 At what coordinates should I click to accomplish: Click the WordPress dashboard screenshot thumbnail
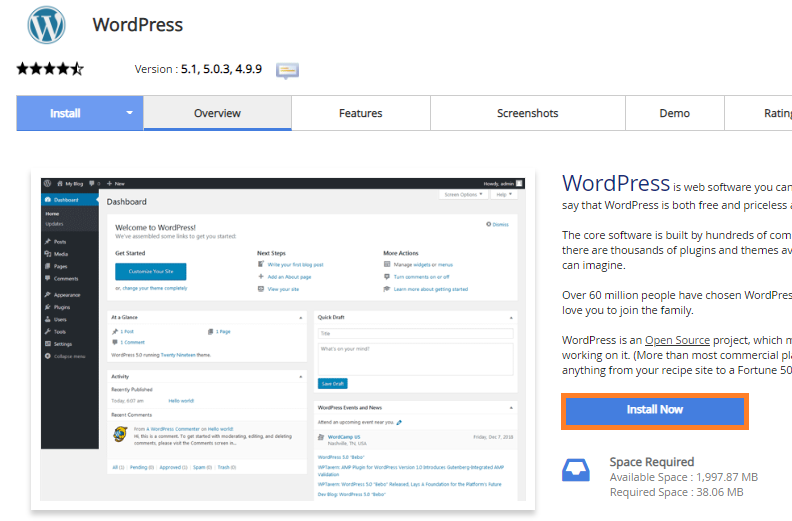(283, 339)
